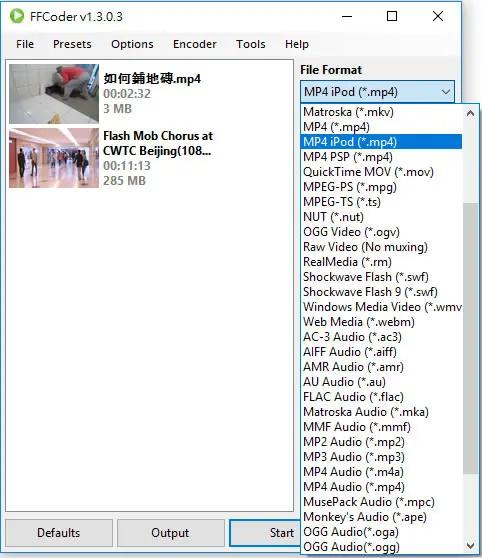Viewport: 482px width, 558px height.
Task: Collapse the File Format combo box
Action: coord(377,92)
